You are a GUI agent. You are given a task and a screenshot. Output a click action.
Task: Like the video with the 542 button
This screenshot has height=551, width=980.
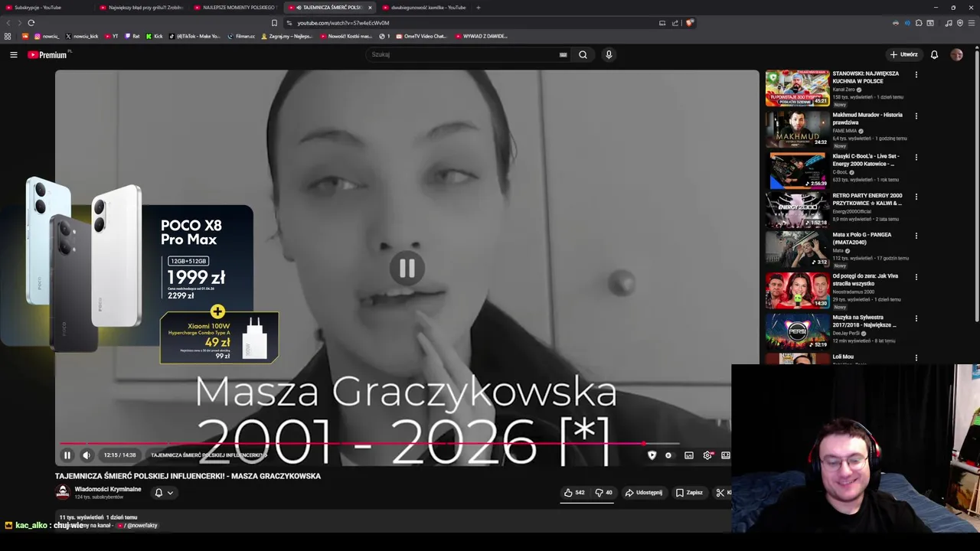pos(574,493)
